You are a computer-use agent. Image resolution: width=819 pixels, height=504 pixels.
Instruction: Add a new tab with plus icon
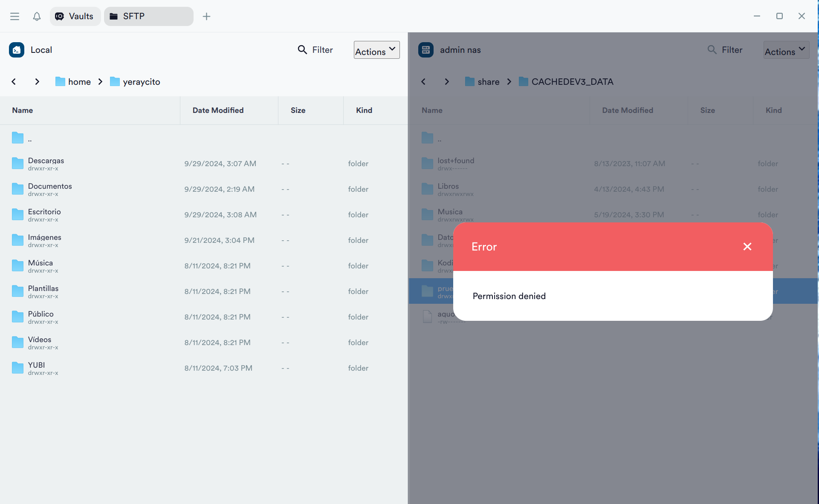click(206, 16)
